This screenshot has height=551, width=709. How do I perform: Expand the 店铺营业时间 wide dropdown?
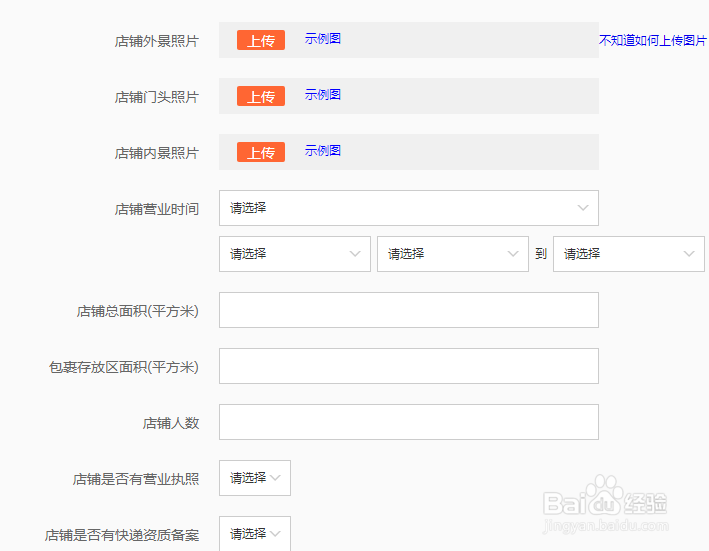409,208
